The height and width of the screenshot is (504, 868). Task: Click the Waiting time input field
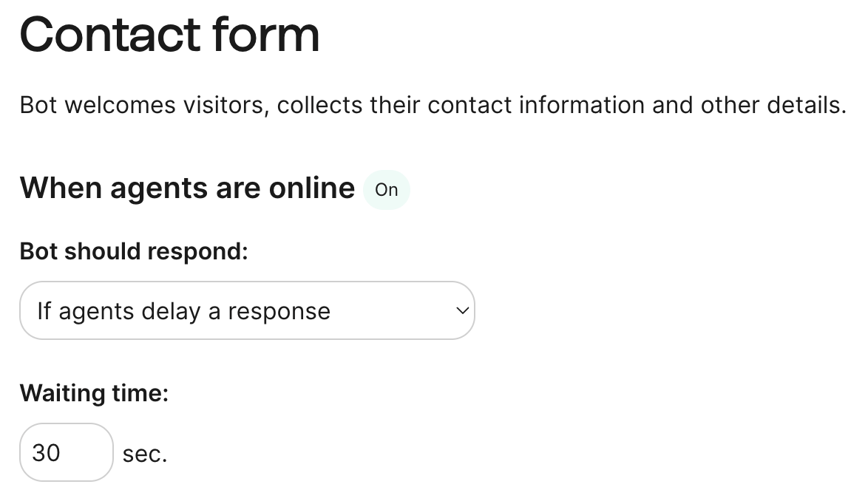pyautogui.click(x=66, y=452)
